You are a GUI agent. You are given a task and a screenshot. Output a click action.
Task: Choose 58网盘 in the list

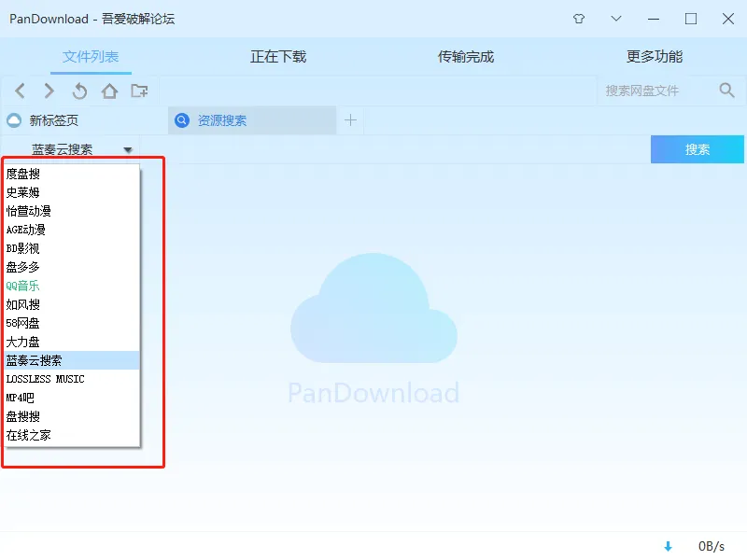(72, 323)
